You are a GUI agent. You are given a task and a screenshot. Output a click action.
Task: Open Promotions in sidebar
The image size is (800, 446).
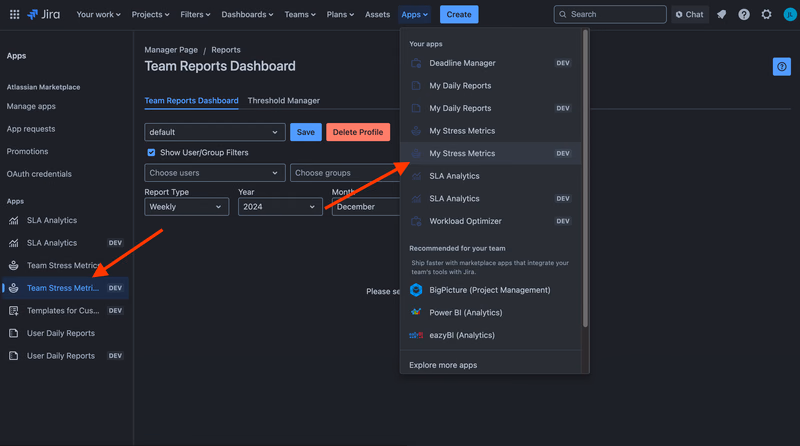pyautogui.click(x=27, y=151)
